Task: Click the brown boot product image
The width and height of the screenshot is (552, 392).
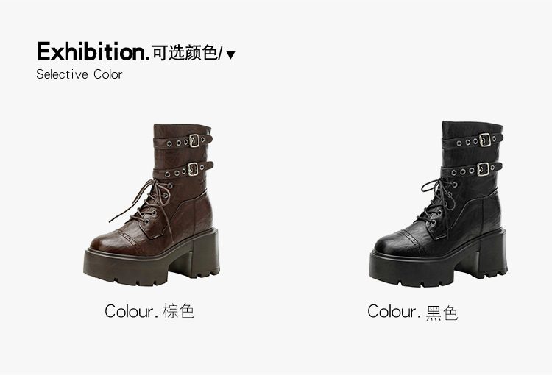Action: pos(152,204)
